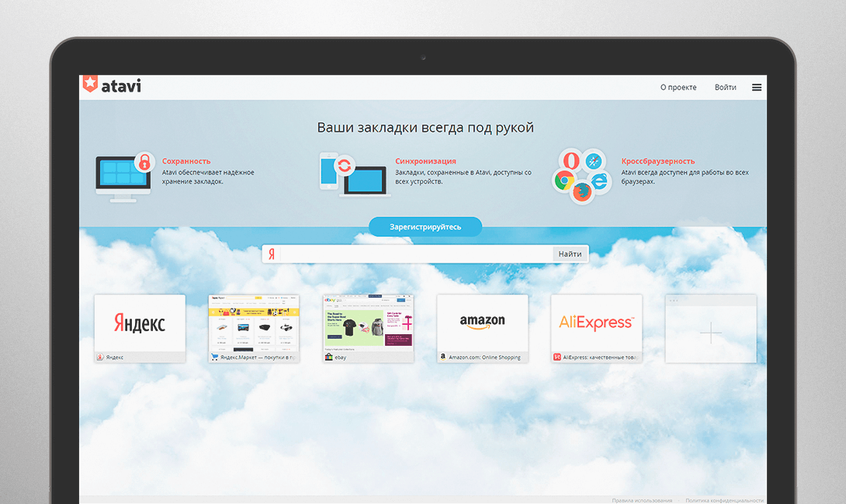This screenshot has height=504, width=846.
Task: Click the Amazon favicon under tile
Action: click(443, 357)
